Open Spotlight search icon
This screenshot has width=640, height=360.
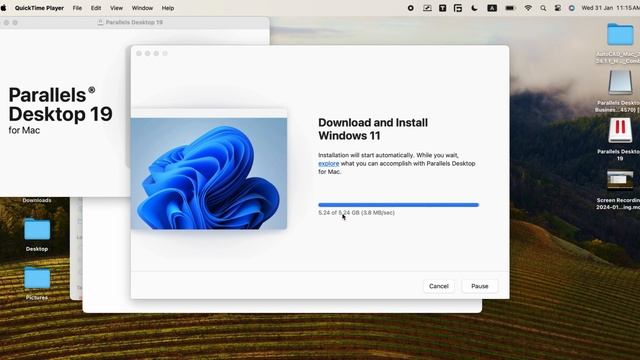tap(543, 8)
